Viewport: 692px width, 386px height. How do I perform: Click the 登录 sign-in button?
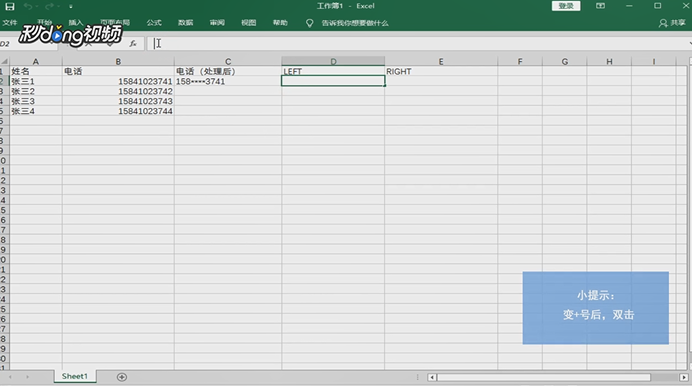coord(566,6)
